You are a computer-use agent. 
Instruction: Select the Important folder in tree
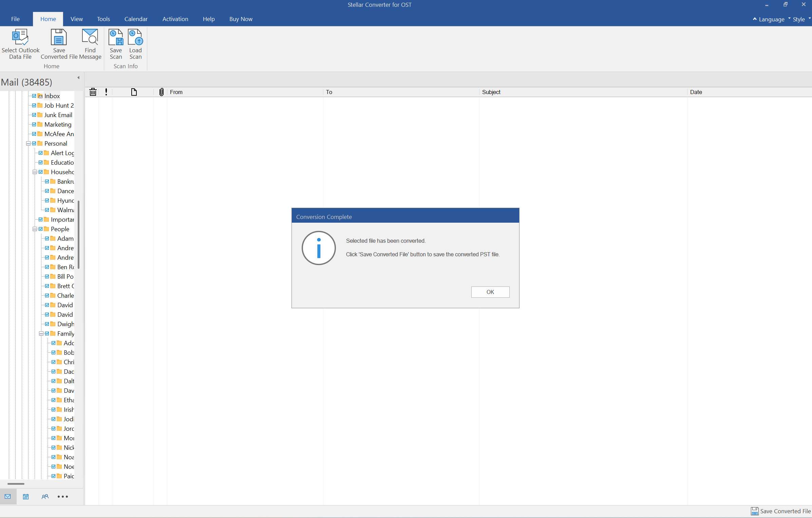pyautogui.click(x=62, y=220)
